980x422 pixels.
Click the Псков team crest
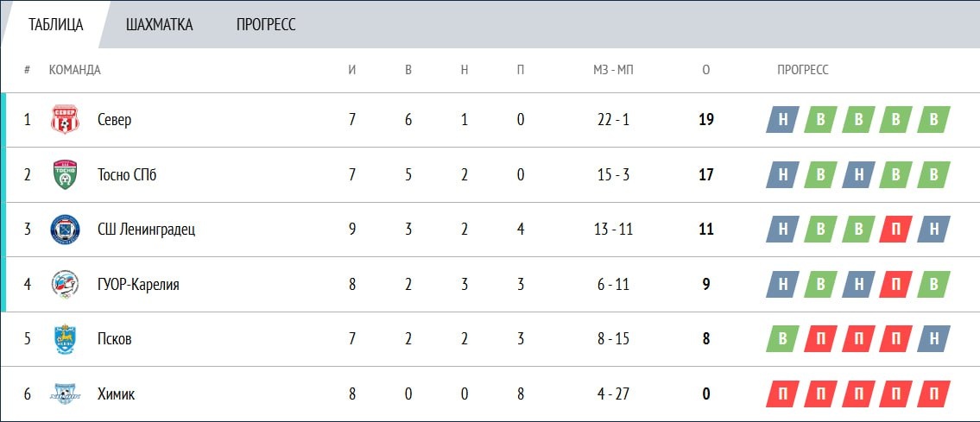click(x=66, y=339)
